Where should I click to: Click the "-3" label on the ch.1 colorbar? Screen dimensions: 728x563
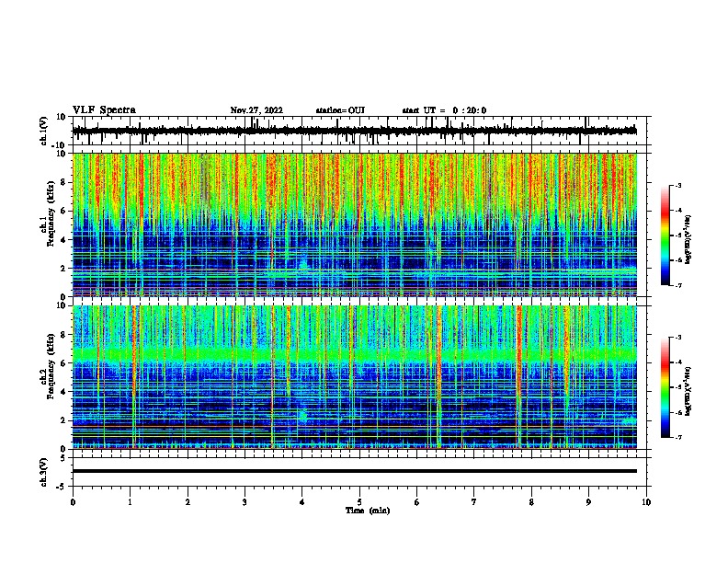[678, 185]
